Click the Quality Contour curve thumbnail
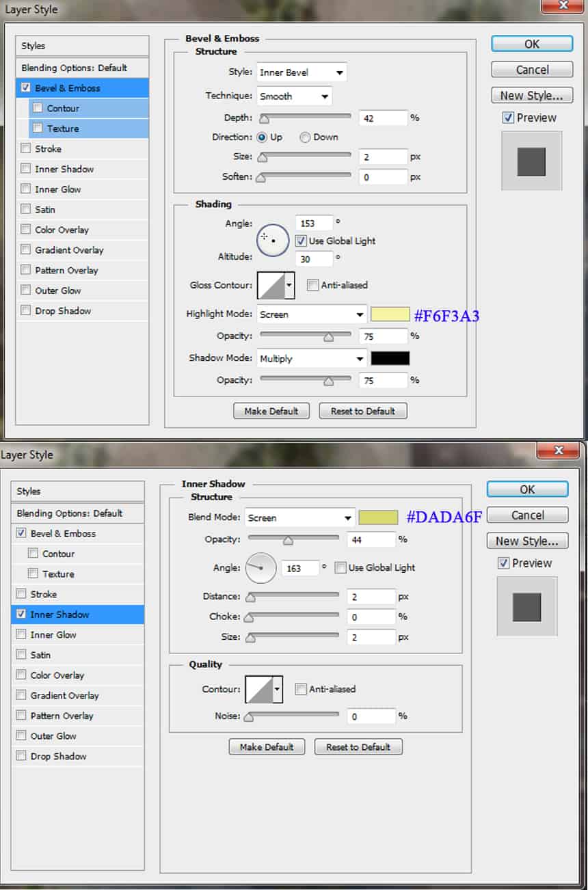 tap(259, 690)
